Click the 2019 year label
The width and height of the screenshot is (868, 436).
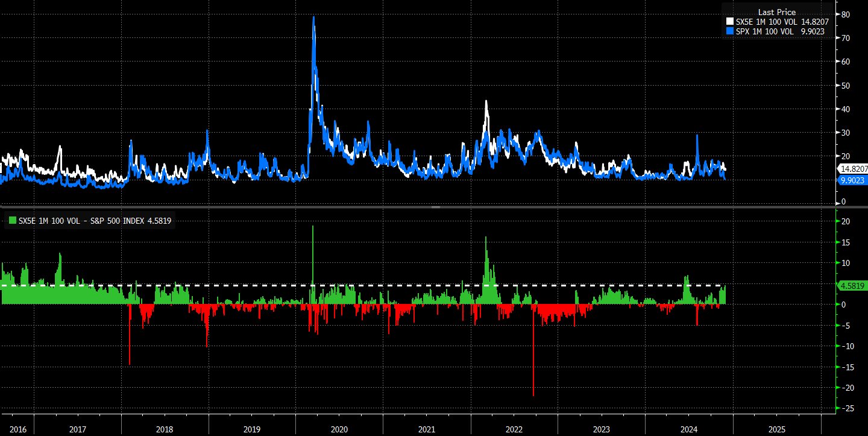click(x=252, y=429)
